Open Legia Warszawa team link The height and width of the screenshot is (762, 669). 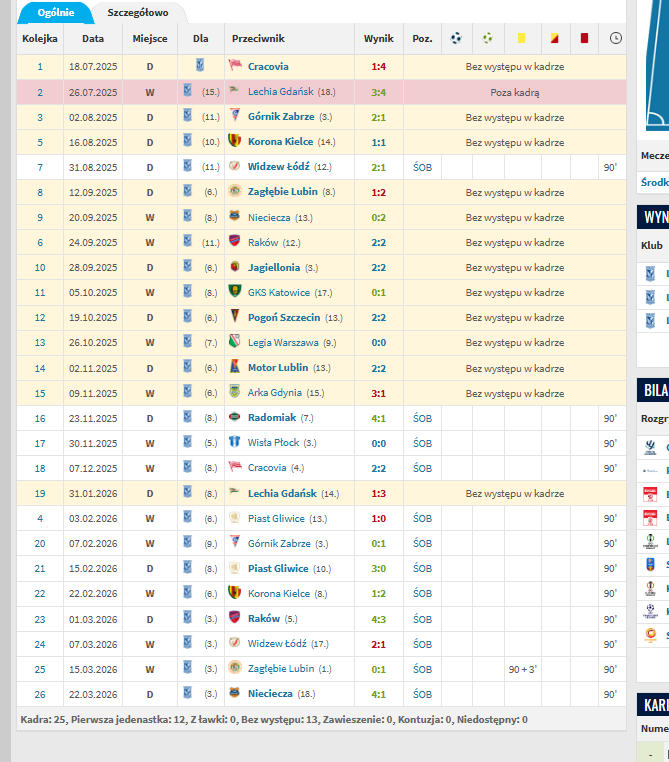coord(283,343)
